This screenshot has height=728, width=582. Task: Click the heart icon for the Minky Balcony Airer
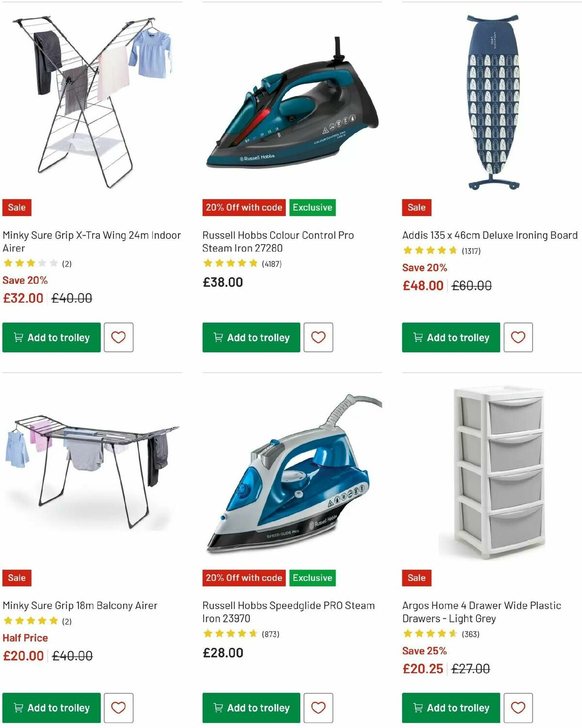(x=118, y=708)
